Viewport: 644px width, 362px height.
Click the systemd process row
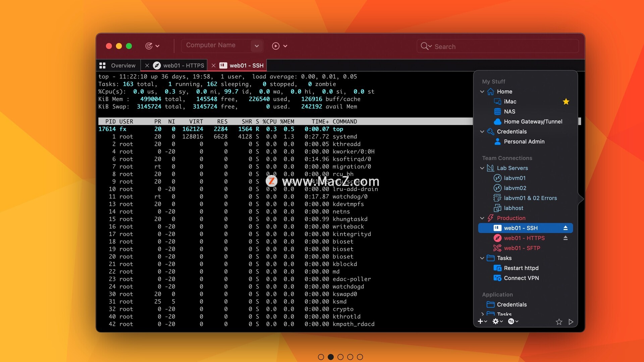click(285, 137)
